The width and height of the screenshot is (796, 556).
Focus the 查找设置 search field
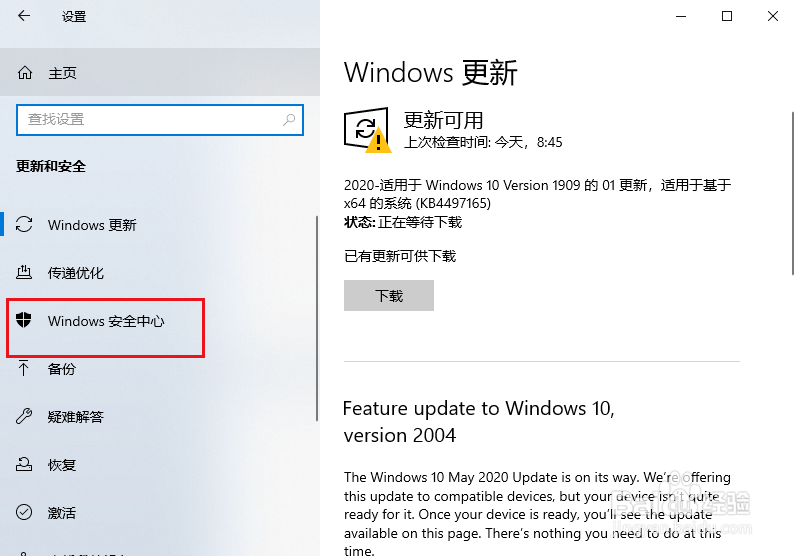click(160, 120)
